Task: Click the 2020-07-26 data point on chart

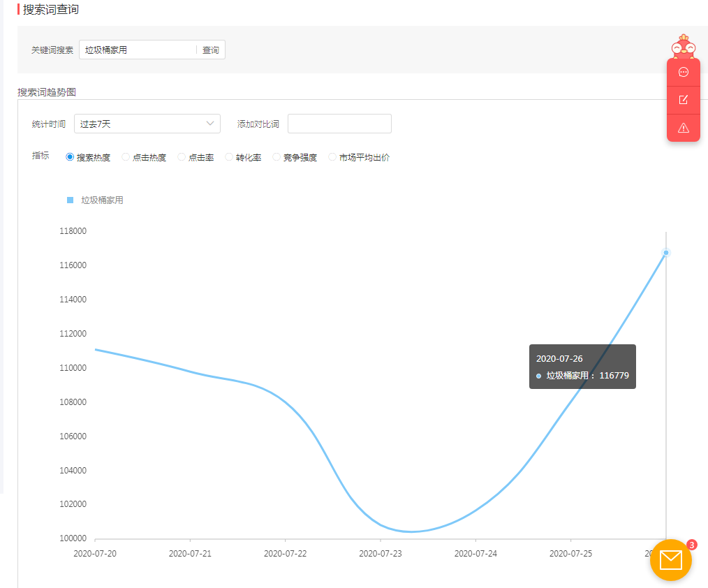Action: pyautogui.click(x=666, y=252)
